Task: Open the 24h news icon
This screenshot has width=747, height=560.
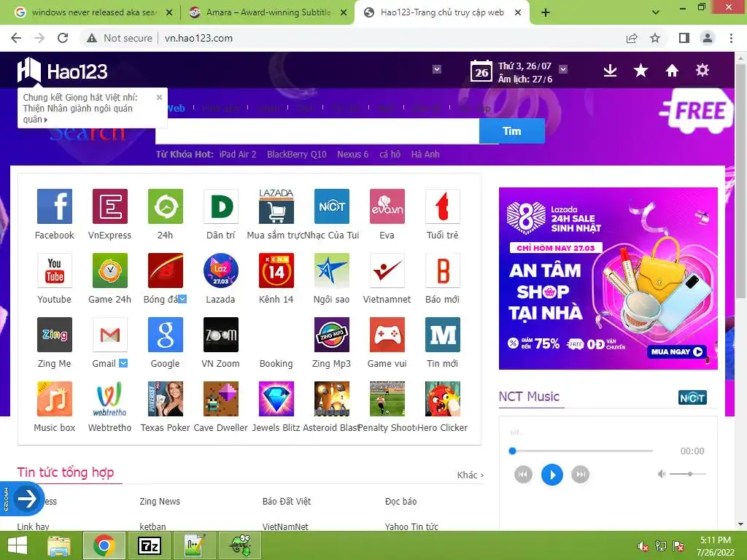Action: [x=166, y=206]
